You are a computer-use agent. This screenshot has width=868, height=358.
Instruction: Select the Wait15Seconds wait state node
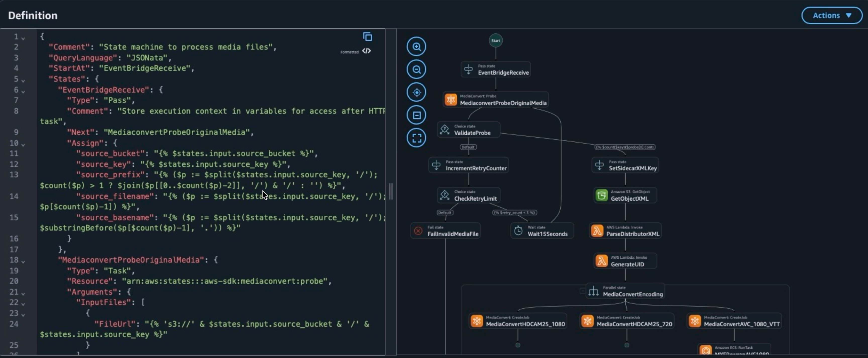click(x=542, y=231)
